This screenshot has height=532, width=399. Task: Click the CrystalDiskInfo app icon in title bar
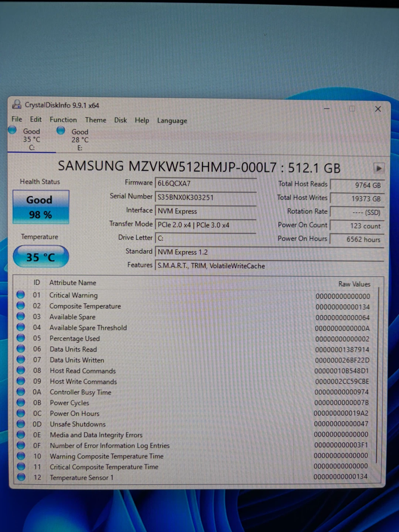click(17, 104)
